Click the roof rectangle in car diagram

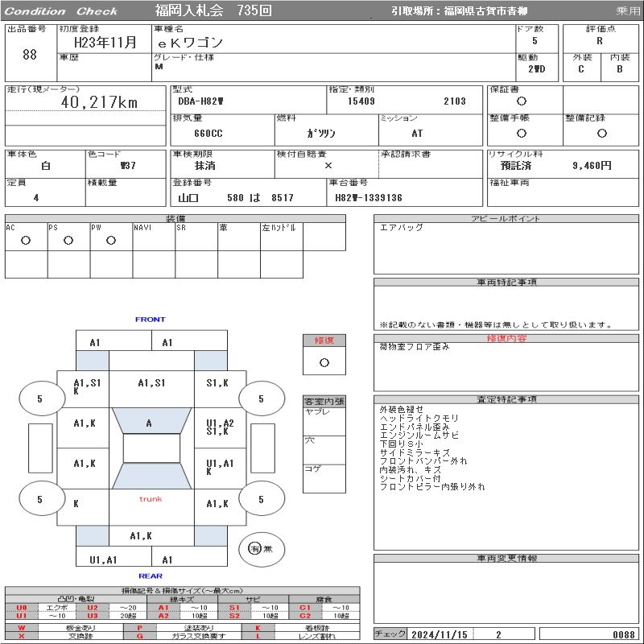tap(151, 448)
